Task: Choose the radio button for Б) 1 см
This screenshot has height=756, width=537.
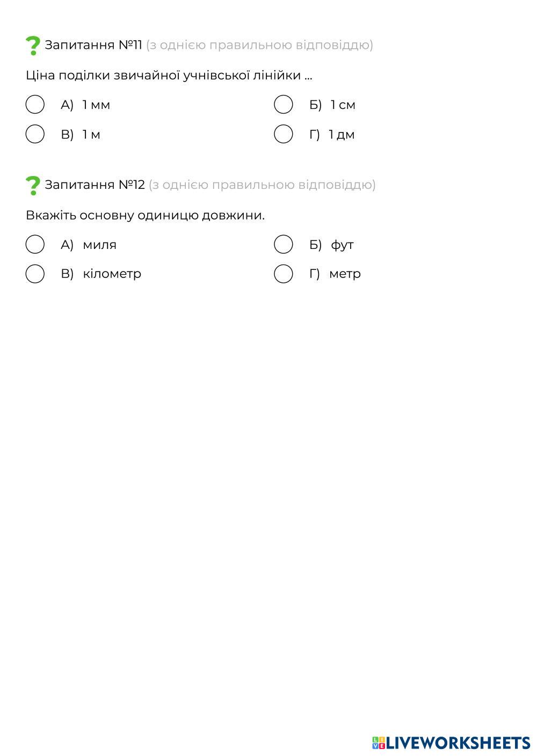Action: point(284,105)
